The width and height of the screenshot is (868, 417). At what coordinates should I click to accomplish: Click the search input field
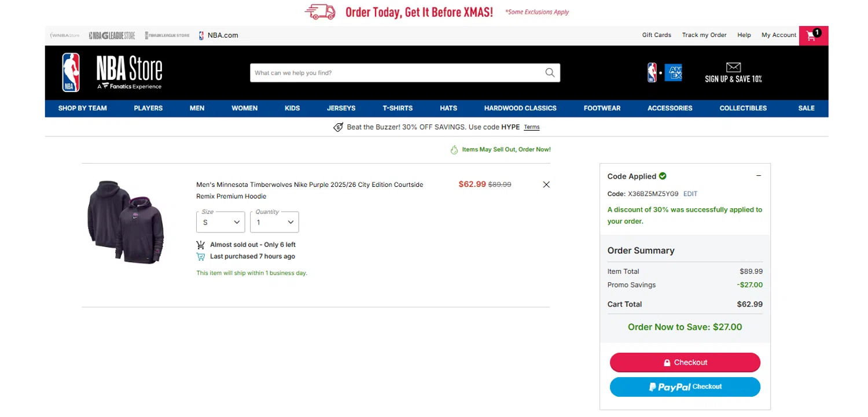click(397, 73)
